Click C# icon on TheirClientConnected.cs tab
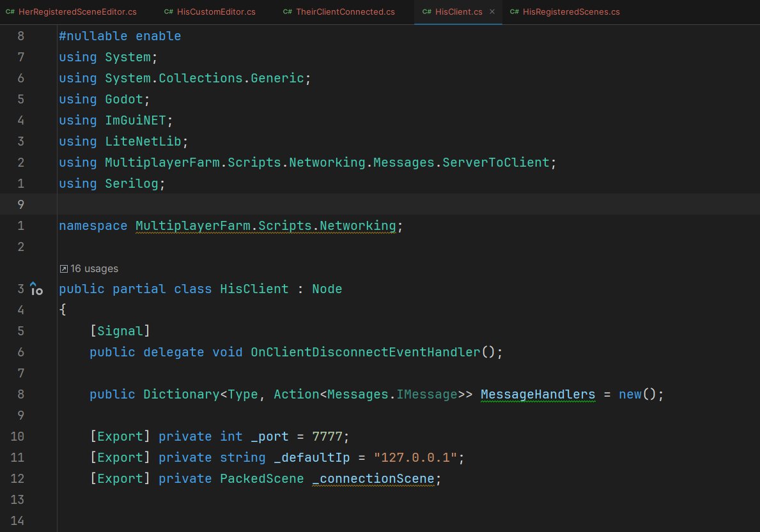The height and width of the screenshot is (532, 760). tap(288, 11)
